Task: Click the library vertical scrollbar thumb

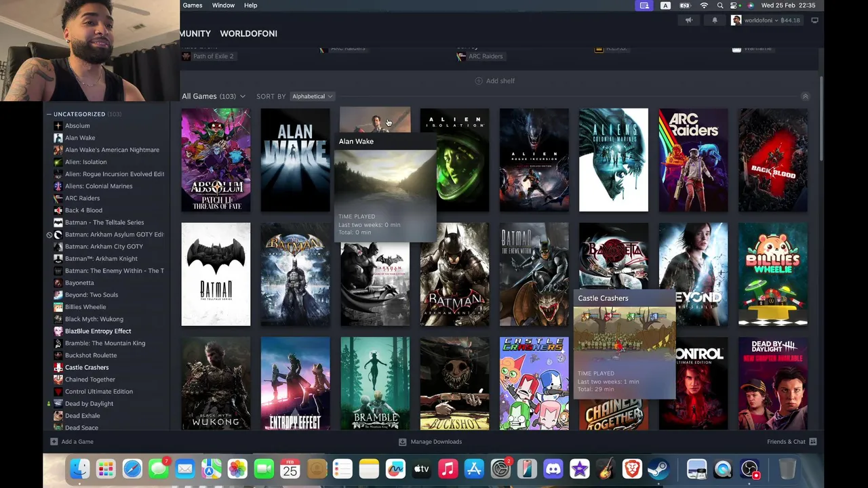Action: (x=821, y=119)
